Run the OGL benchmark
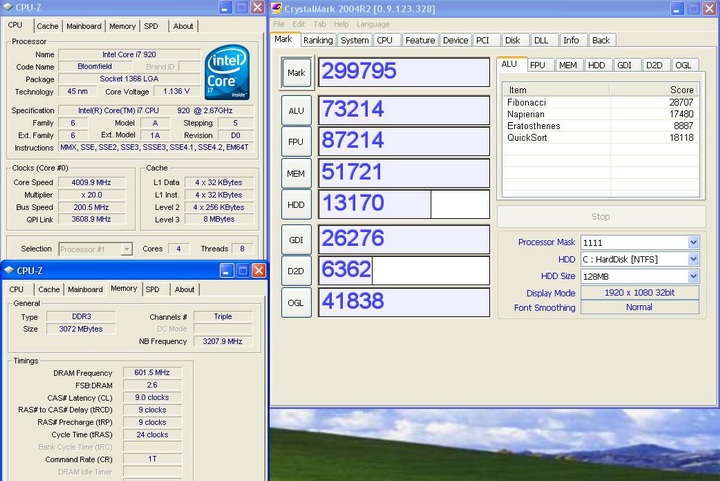The width and height of the screenshot is (720, 481). tap(296, 302)
